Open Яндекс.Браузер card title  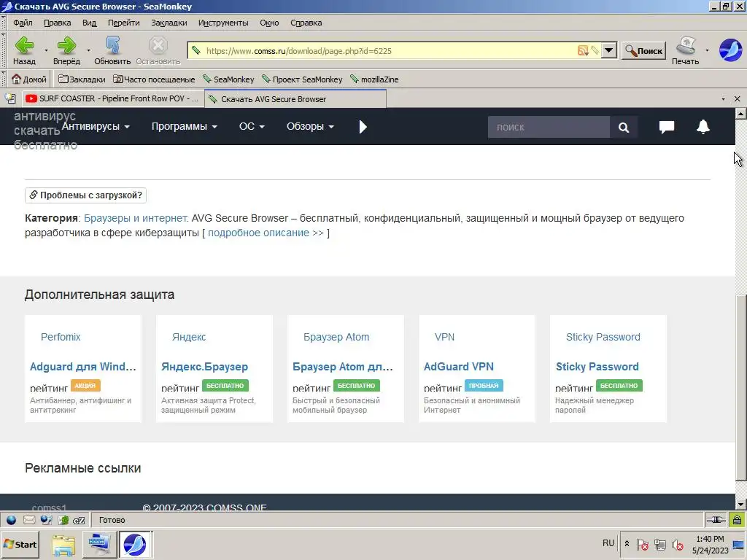pyautogui.click(x=204, y=367)
